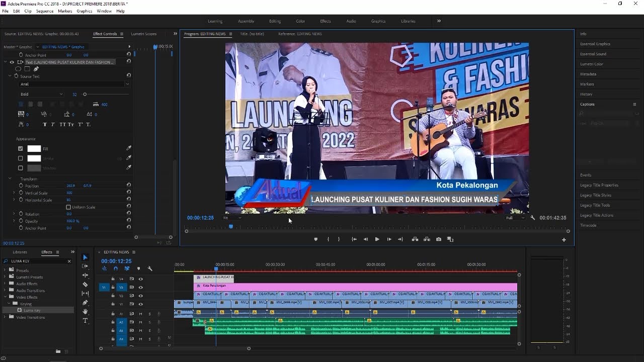Select the Slip tool
The image size is (644, 362).
pyautogui.click(x=85, y=293)
